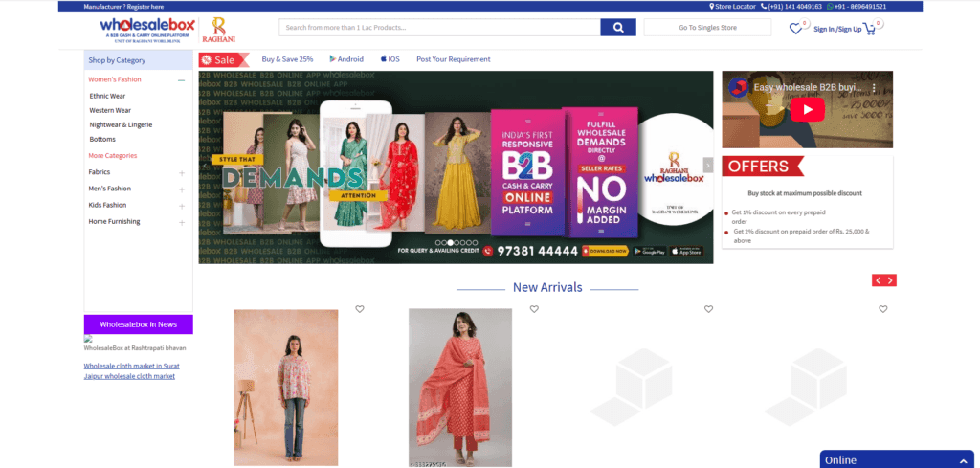The width and height of the screenshot is (980, 468).
Task: Play the Easy wholesale B2B buying video
Action: click(x=808, y=109)
